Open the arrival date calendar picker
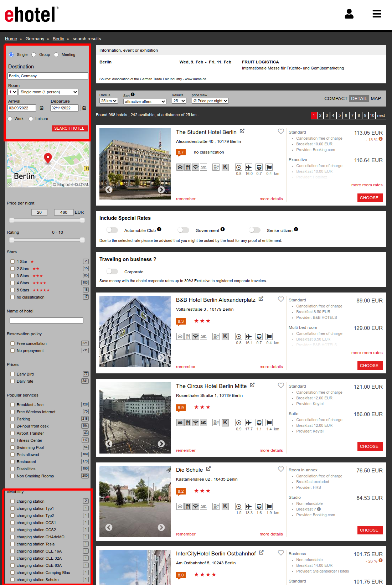The height and width of the screenshot is (585, 392). pyautogui.click(x=42, y=108)
